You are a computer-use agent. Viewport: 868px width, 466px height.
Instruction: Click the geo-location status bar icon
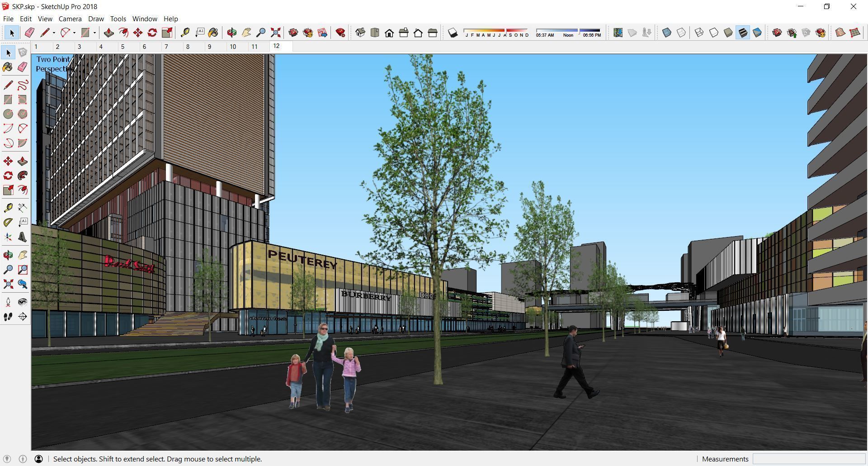(x=7, y=459)
